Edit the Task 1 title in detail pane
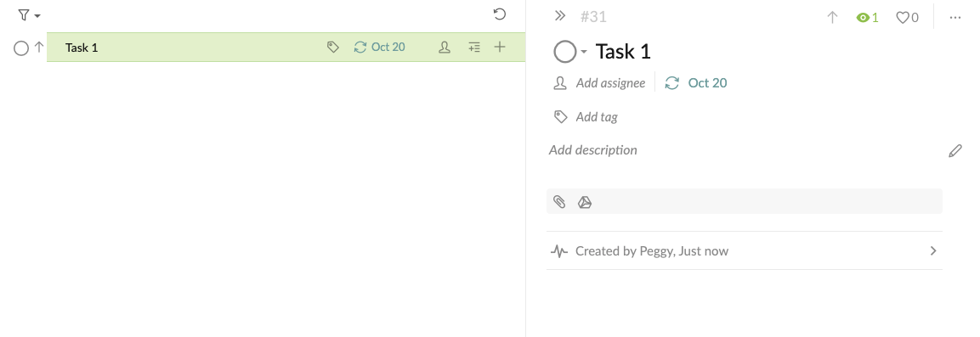980x337 pixels. pos(623,51)
